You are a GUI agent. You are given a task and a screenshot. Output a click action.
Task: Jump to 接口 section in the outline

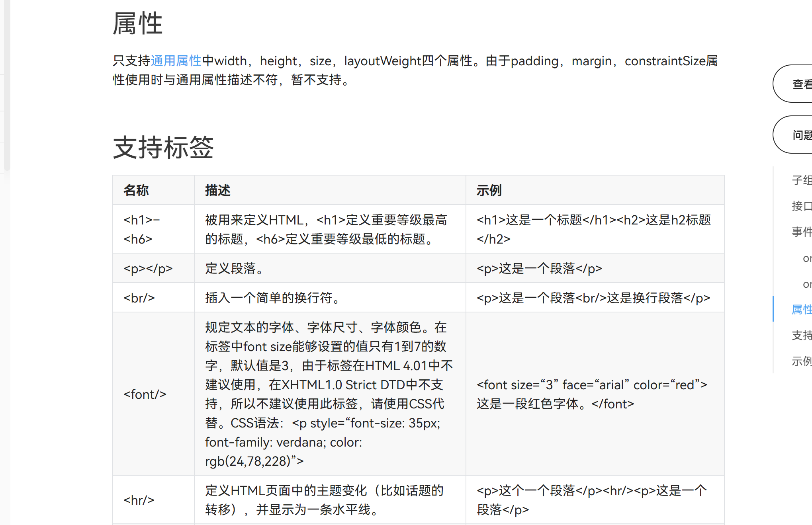[802, 206]
